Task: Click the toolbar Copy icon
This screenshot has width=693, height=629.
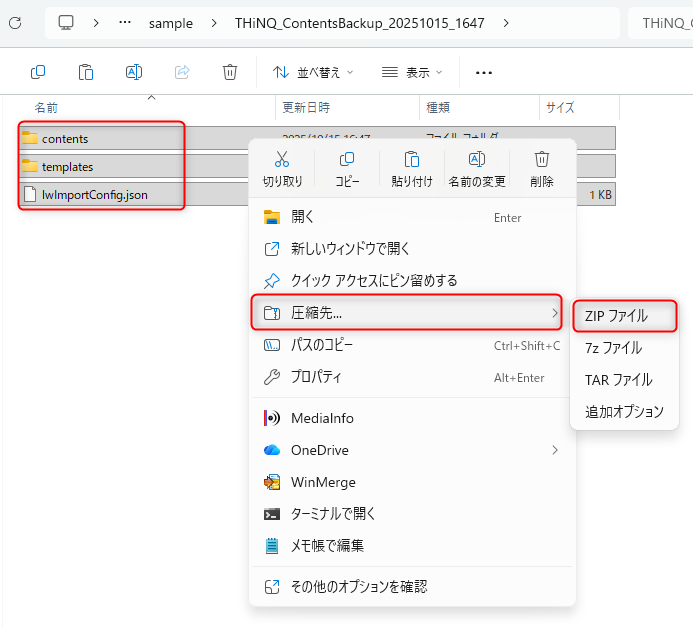Action: point(38,72)
